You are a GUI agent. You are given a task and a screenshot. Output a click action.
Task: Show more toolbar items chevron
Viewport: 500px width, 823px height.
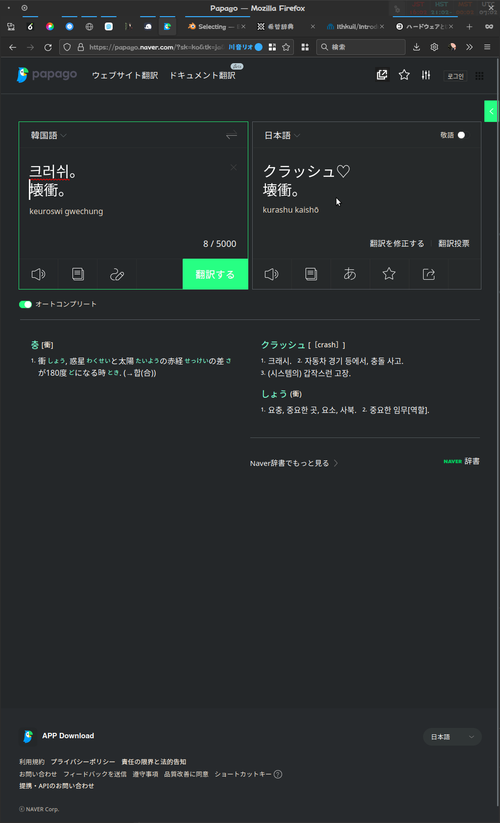point(469,47)
